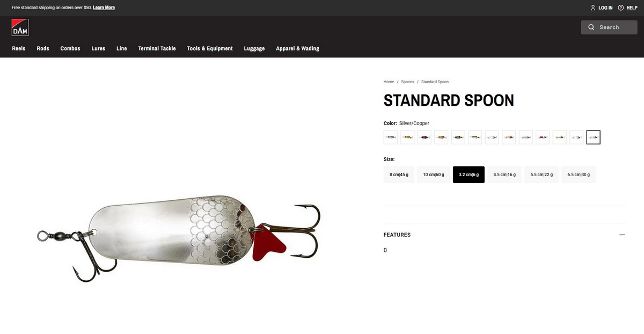Select the 6.5 cm|30 g size
Image resolution: width=644 pixels, height=334 pixels.
point(579,175)
